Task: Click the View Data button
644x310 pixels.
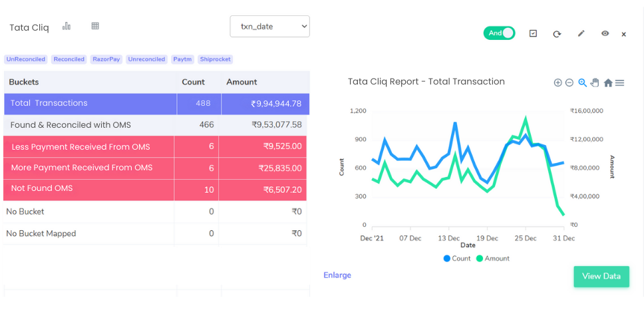Action: click(x=601, y=276)
